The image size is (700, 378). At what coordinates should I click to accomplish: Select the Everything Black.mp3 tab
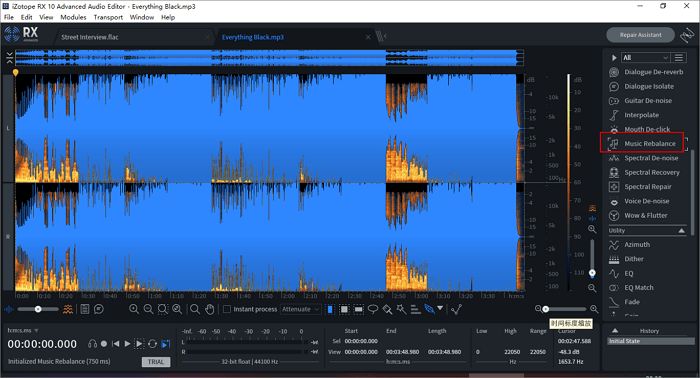click(253, 37)
